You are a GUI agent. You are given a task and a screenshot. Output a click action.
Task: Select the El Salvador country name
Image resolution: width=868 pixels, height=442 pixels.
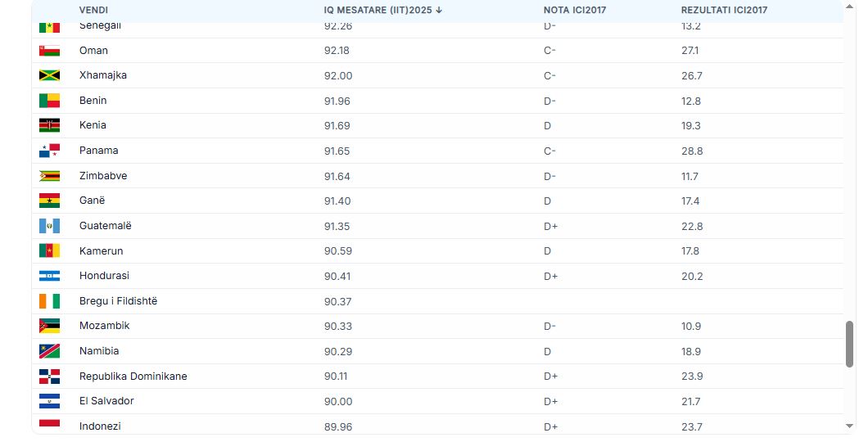pos(106,401)
